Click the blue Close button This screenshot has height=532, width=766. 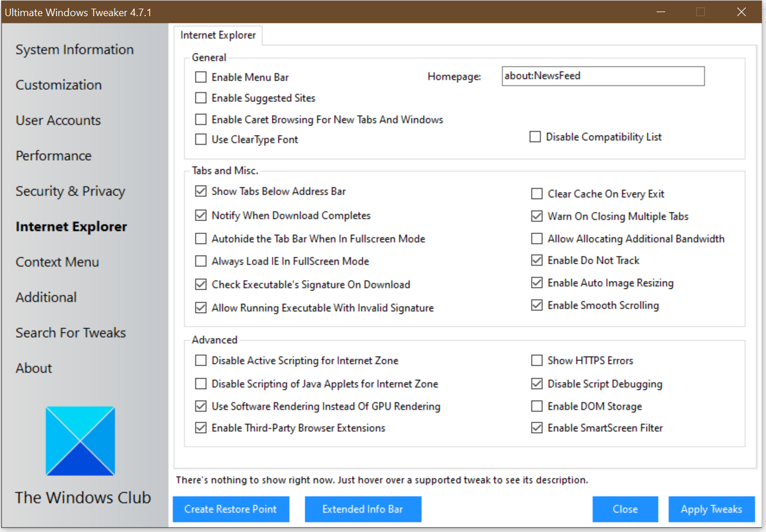[x=625, y=509]
